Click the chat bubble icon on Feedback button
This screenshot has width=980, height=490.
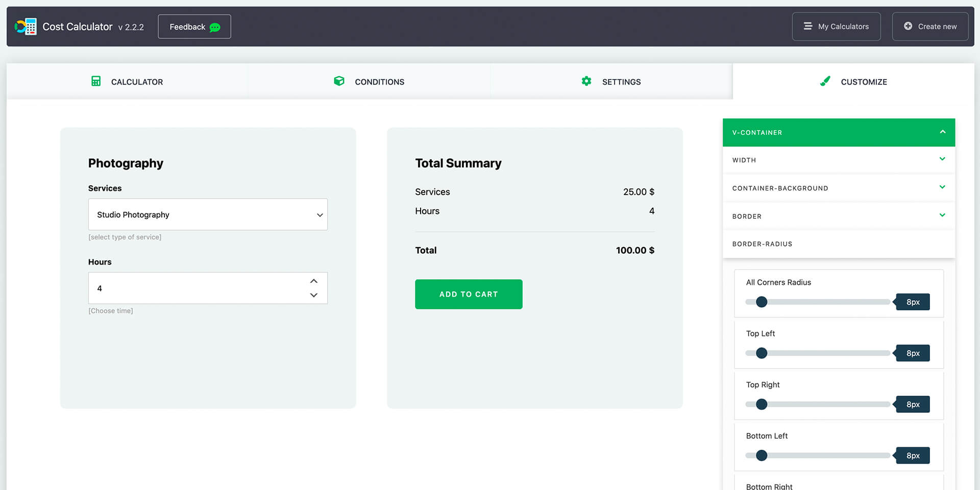tap(215, 27)
